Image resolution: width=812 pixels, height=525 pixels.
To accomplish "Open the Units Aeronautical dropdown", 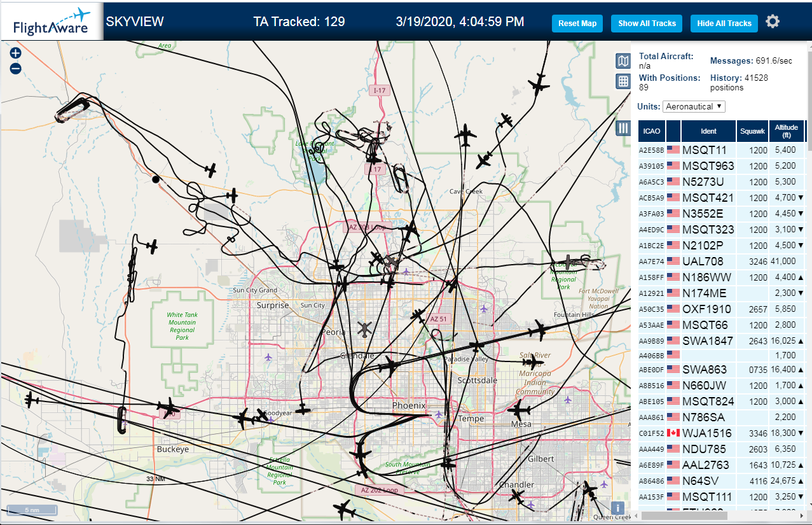I will [x=694, y=106].
